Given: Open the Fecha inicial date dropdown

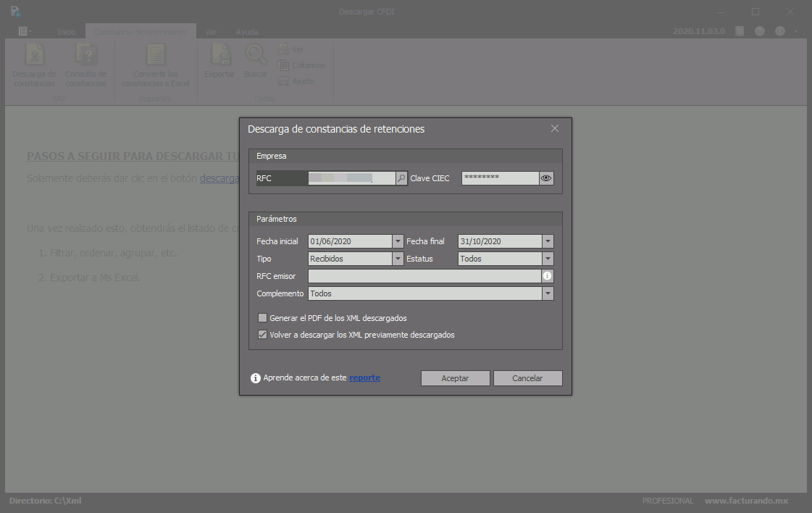Looking at the screenshot, I should click(x=398, y=241).
